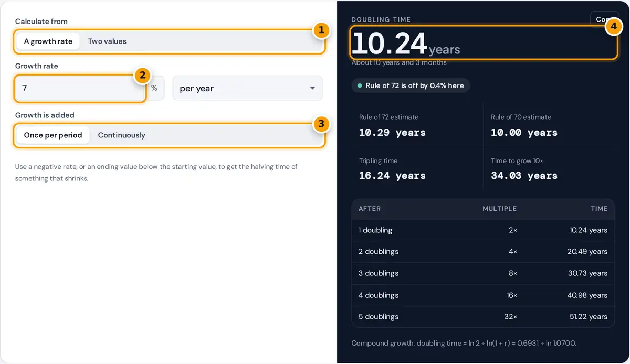Choose 'Once per period' growth option

(x=53, y=135)
